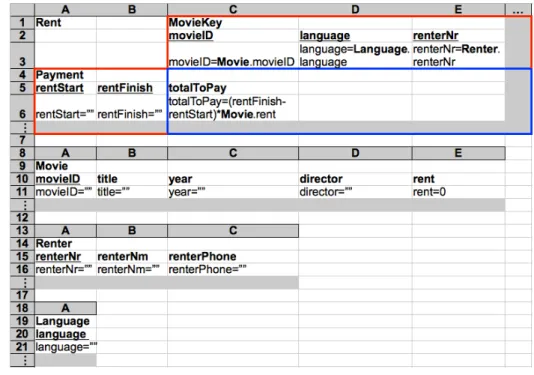Select the "Renter" cell in row 14
Image resolution: width=534 pixels, height=375 pixels.
coord(65,244)
